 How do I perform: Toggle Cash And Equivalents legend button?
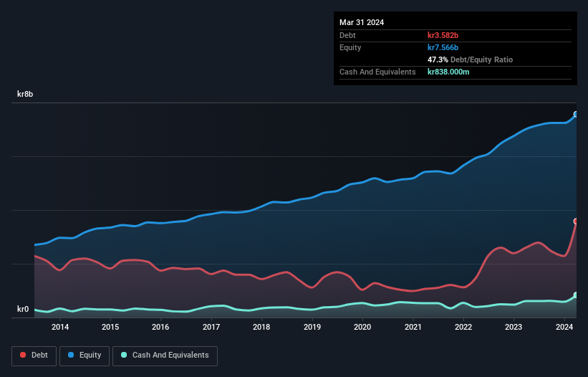click(x=165, y=355)
